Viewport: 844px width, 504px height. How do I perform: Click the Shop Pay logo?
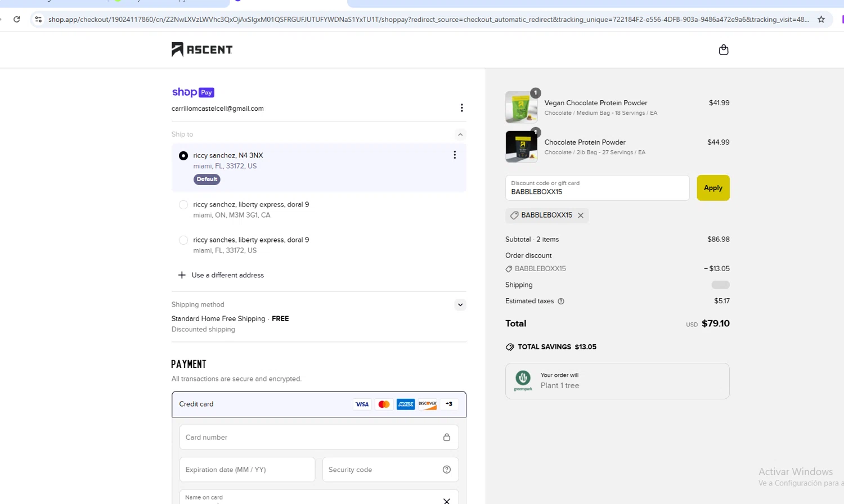[x=193, y=92]
